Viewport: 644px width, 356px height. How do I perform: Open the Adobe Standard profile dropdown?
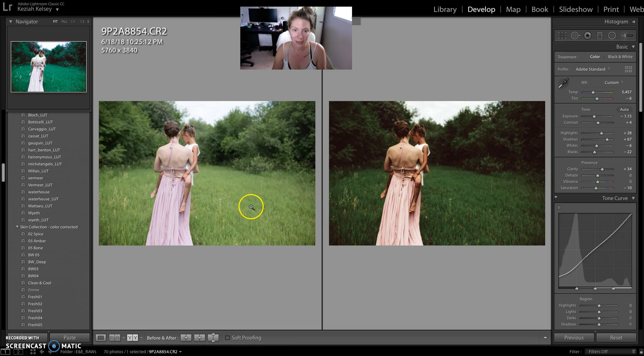pyautogui.click(x=593, y=69)
